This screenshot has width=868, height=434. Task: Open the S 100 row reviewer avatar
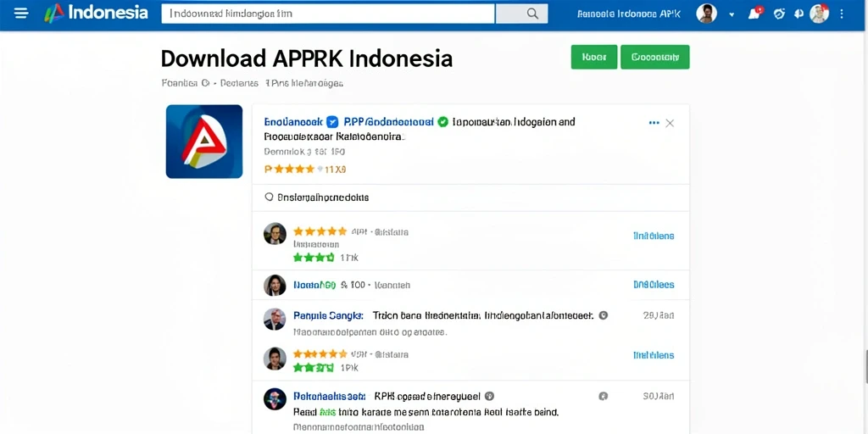coord(275,285)
